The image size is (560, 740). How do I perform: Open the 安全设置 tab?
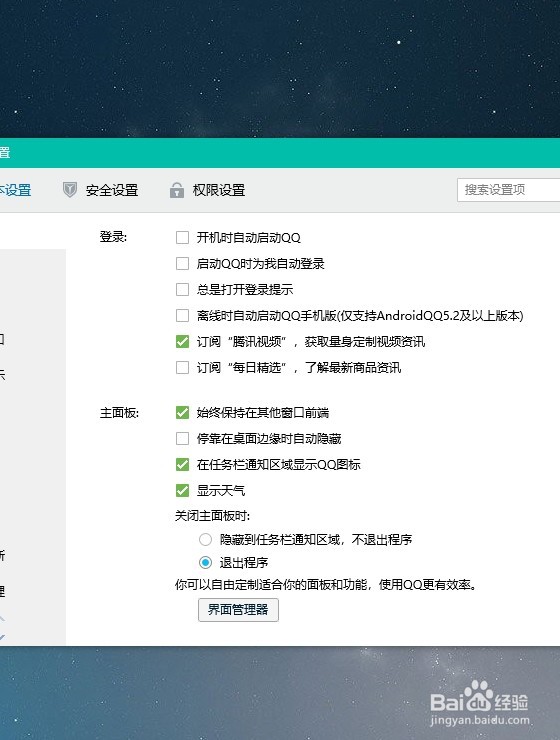[x=112, y=190]
